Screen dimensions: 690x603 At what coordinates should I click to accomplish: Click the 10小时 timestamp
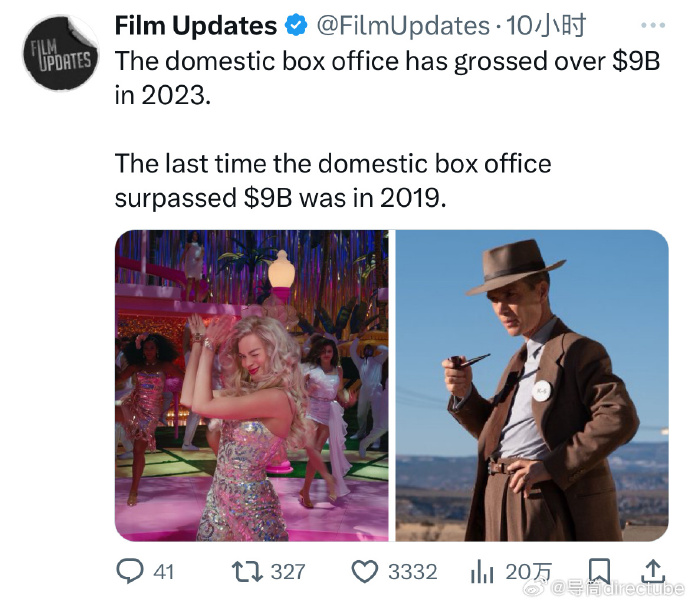[x=545, y=25]
